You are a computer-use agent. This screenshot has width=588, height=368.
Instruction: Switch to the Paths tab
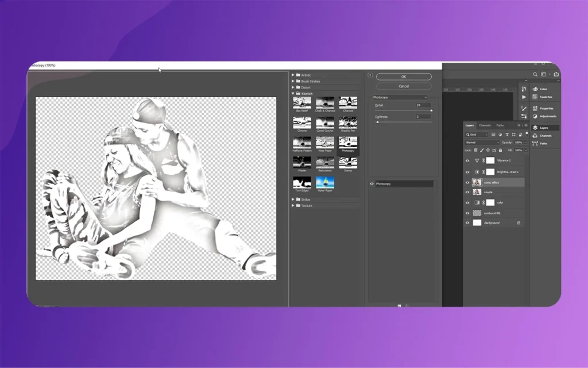(x=500, y=125)
